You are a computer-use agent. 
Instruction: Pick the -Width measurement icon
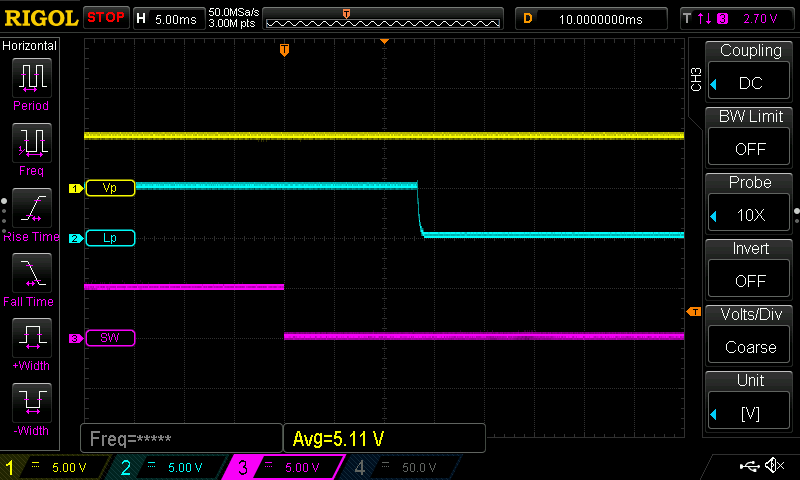coord(30,402)
